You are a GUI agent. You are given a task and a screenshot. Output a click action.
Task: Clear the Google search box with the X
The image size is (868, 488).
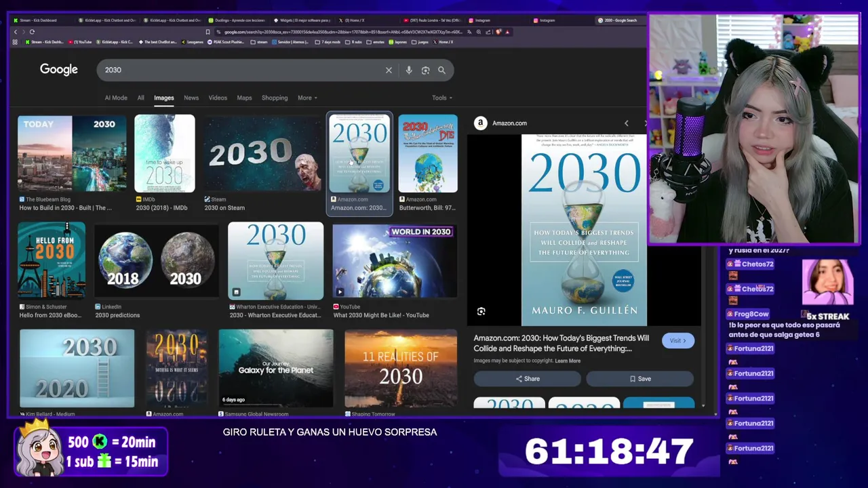coord(389,70)
